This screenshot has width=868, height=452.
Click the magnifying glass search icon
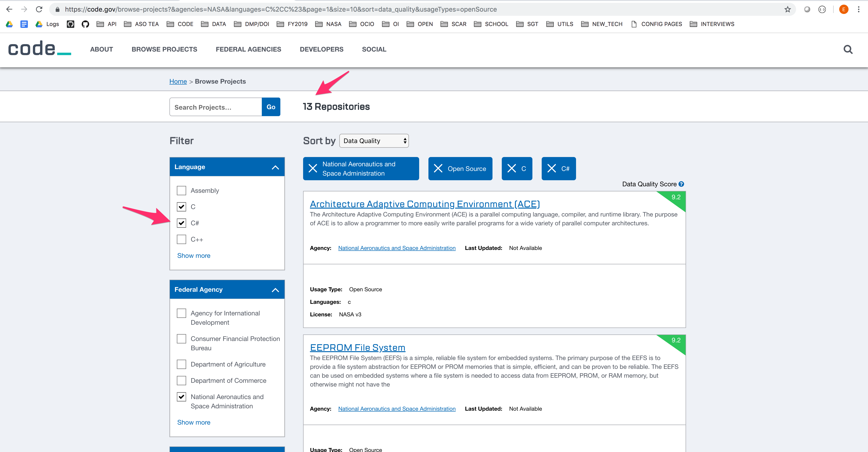click(848, 49)
